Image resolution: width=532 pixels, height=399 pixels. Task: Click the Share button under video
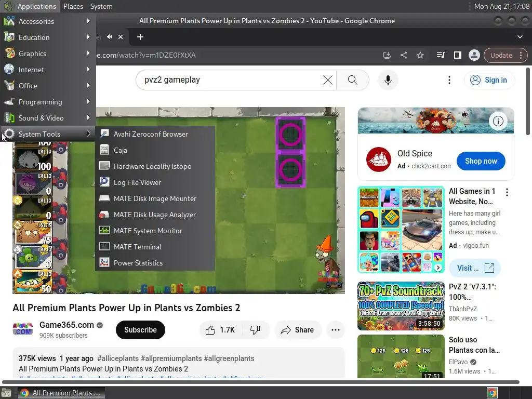pyautogui.click(x=298, y=330)
